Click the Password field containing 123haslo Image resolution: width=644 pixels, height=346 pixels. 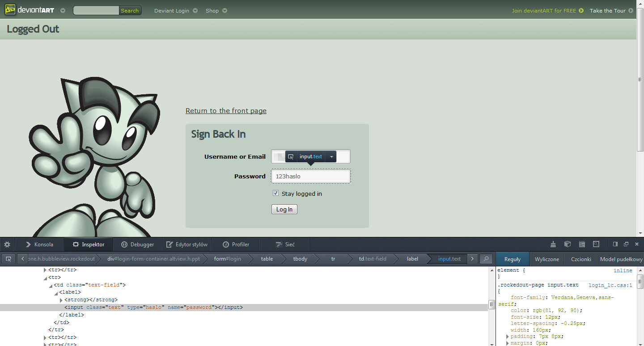[311, 176]
